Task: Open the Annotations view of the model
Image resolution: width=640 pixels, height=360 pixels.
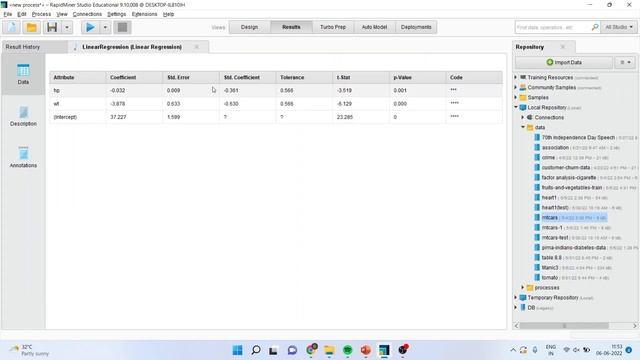Action: tap(23, 158)
